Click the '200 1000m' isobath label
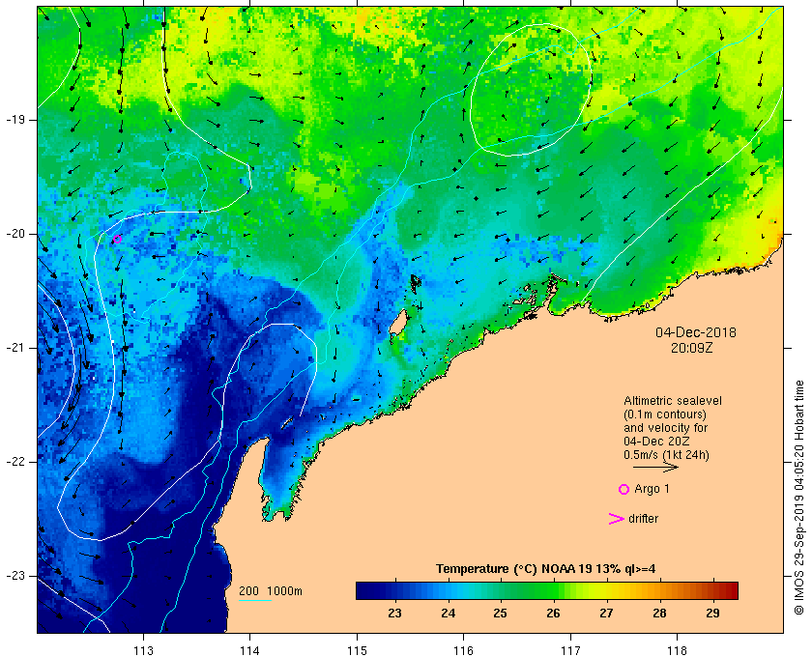The width and height of the screenshot is (812, 657). point(271,591)
